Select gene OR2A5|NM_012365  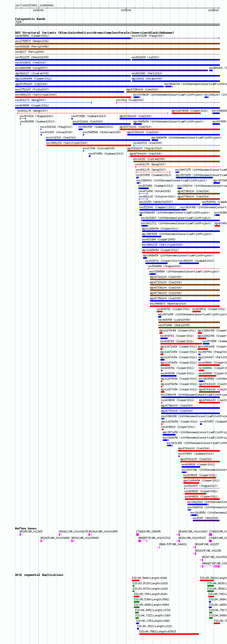31,531
